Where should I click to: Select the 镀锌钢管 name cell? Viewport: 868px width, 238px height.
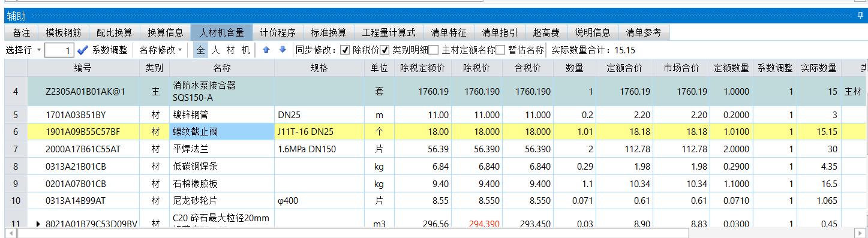click(221, 115)
